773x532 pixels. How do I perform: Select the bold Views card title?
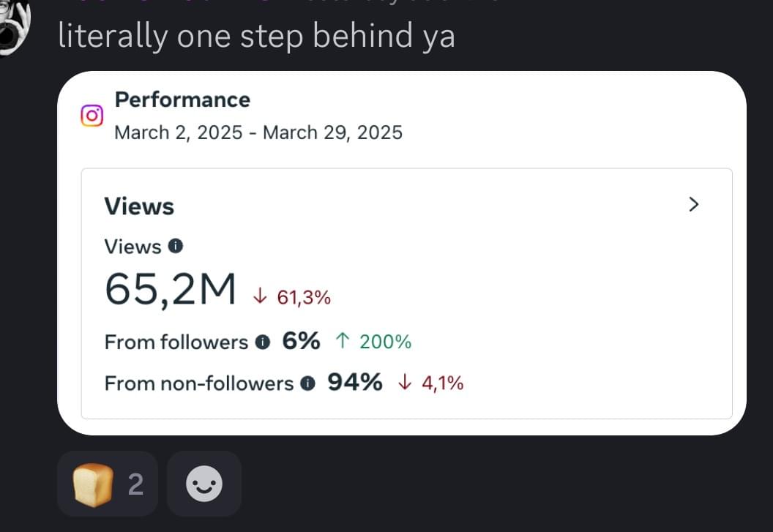(139, 206)
